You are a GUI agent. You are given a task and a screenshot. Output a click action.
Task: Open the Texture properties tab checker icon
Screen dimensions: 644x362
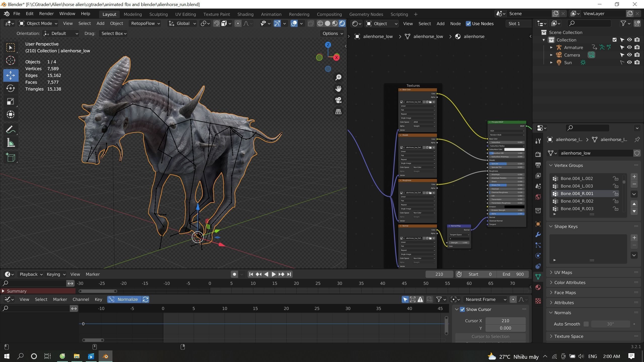point(538,301)
